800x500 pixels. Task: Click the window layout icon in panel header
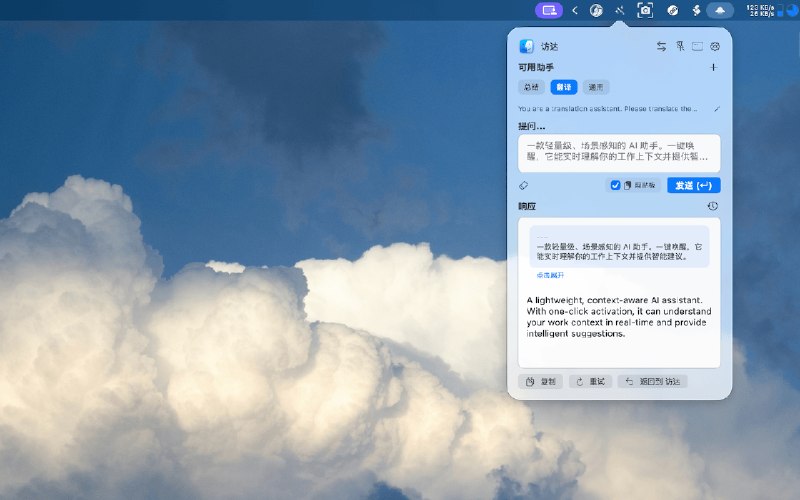pos(697,46)
